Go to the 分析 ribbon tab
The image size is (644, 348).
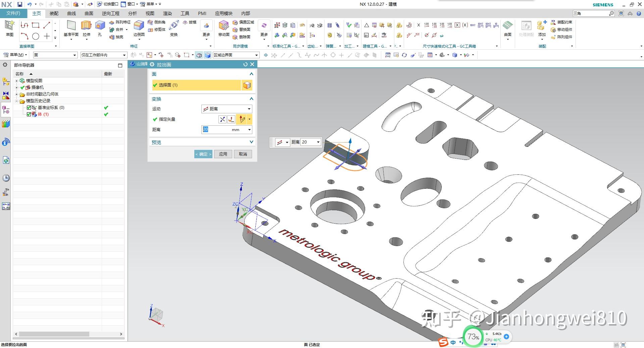tap(133, 13)
